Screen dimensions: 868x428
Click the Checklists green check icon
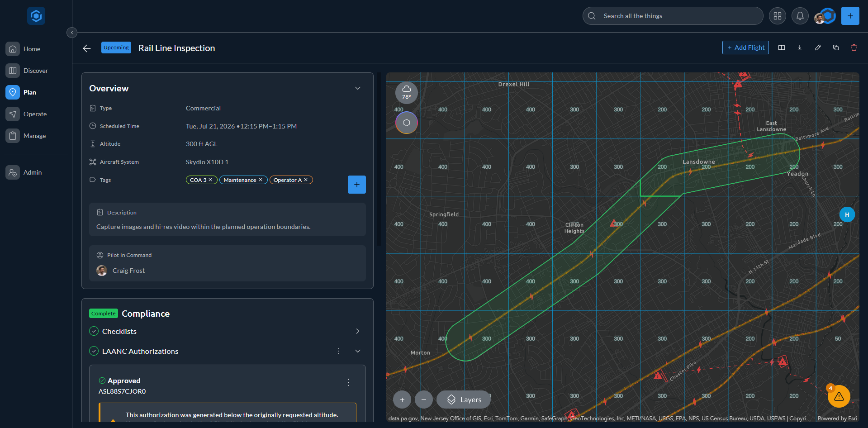tap(94, 331)
